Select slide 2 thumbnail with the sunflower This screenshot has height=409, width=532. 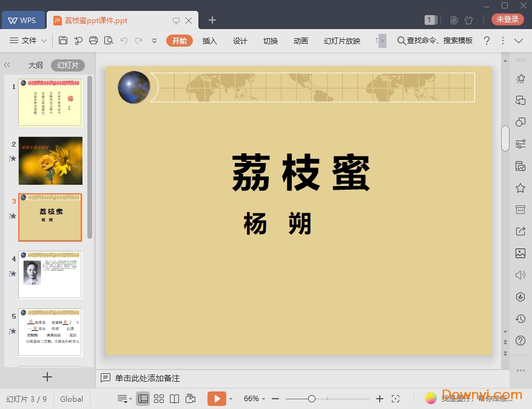pos(50,161)
